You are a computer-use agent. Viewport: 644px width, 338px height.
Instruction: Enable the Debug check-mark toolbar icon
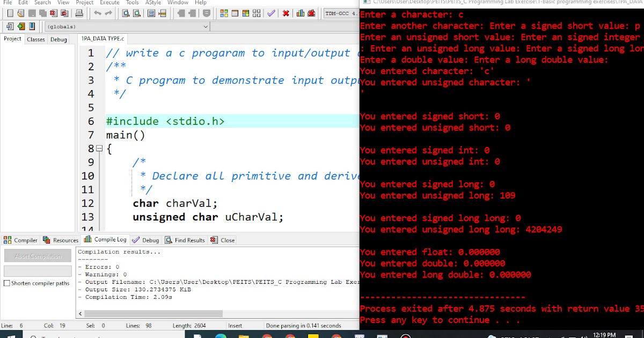pyautogui.click(x=272, y=13)
